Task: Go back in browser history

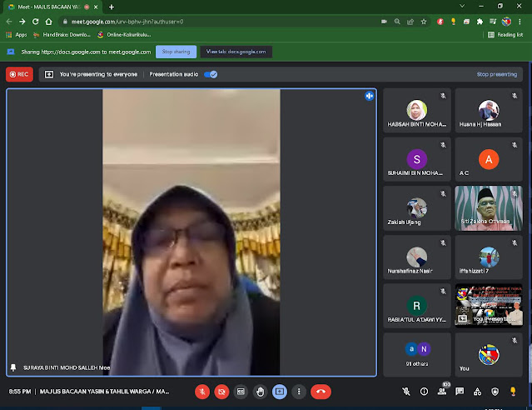Action: coord(9,22)
